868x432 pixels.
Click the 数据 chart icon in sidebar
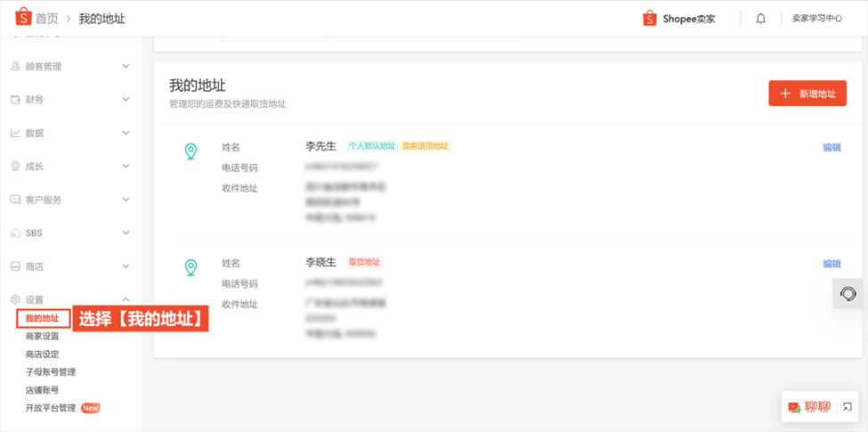point(15,133)
